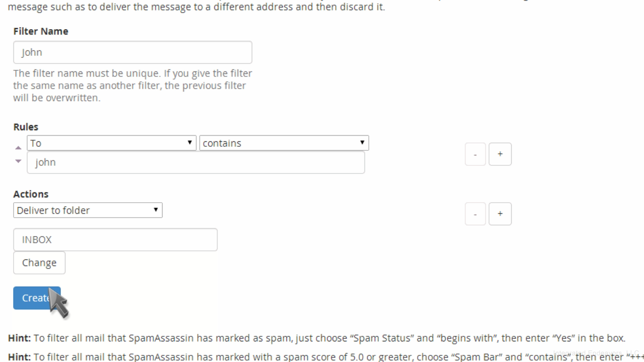
Task: Click the 'Actions' section heading
Action: point(31,194)
